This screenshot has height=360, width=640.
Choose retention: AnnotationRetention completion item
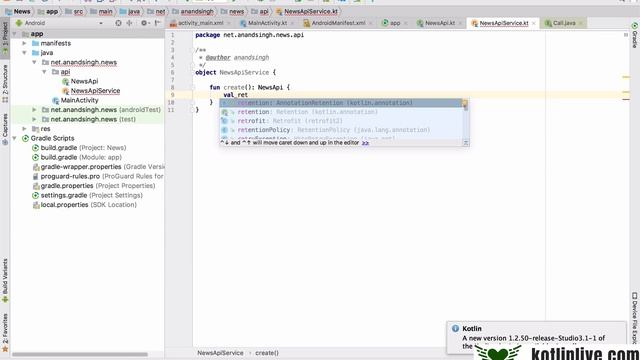(x=341, y=103)
